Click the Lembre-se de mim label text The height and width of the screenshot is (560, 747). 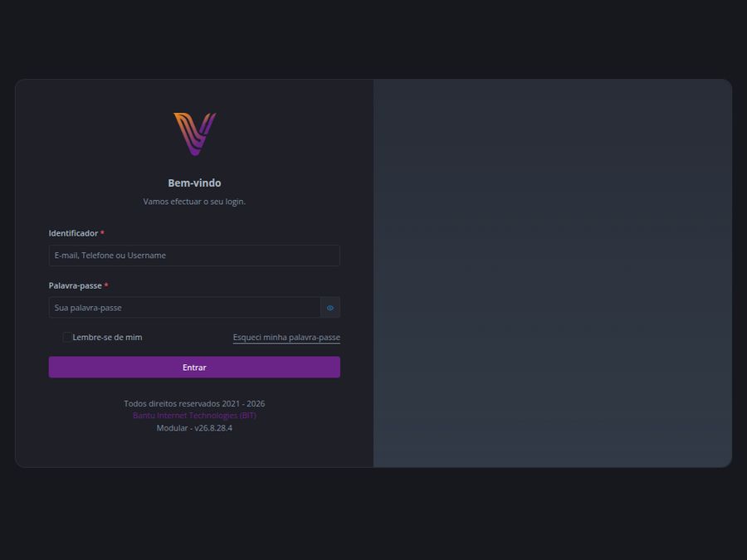(107, 337)
